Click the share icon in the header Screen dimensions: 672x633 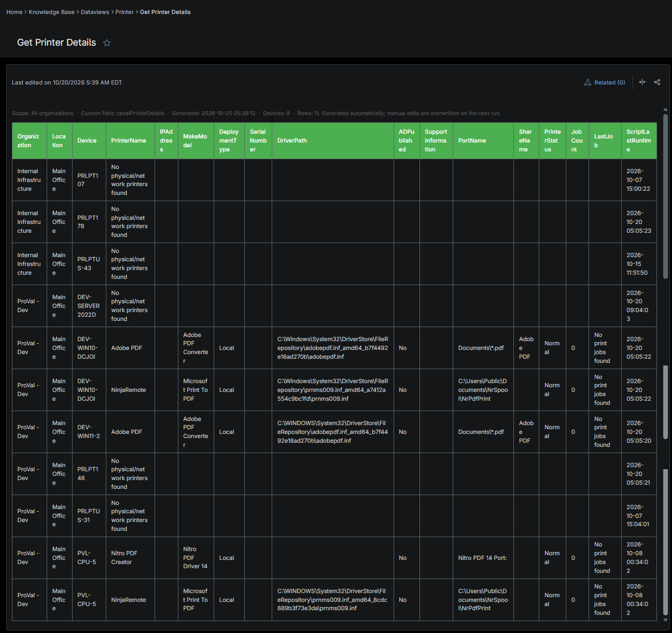pyautogui.click(x=657, y=82)
